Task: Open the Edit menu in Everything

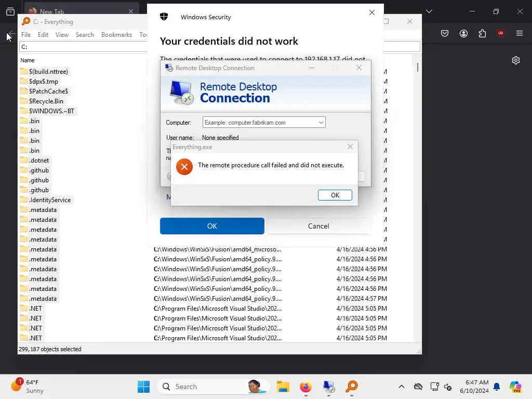Action: tap(43, 35)
